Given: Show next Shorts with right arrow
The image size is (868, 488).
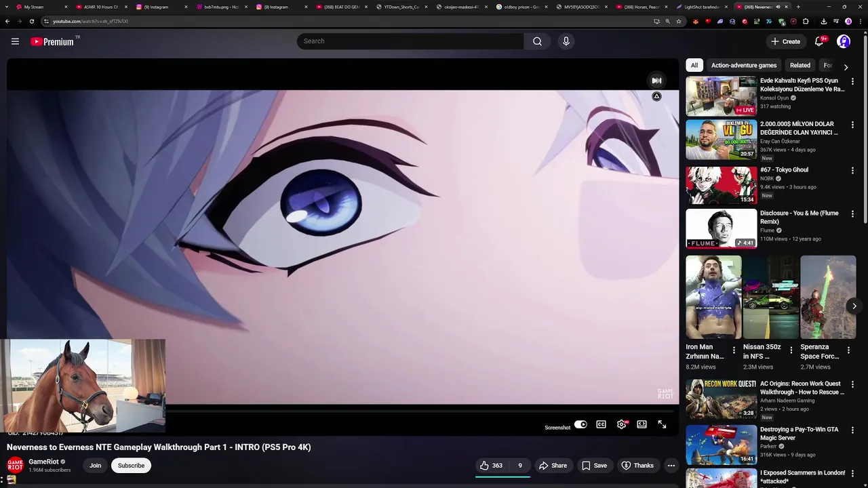Looking at the screenshot, I should [x=854, y=306].
